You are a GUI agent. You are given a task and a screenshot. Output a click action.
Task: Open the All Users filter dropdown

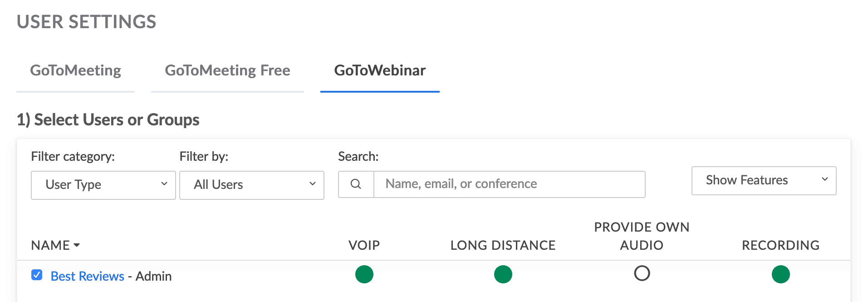pos(251,184)
